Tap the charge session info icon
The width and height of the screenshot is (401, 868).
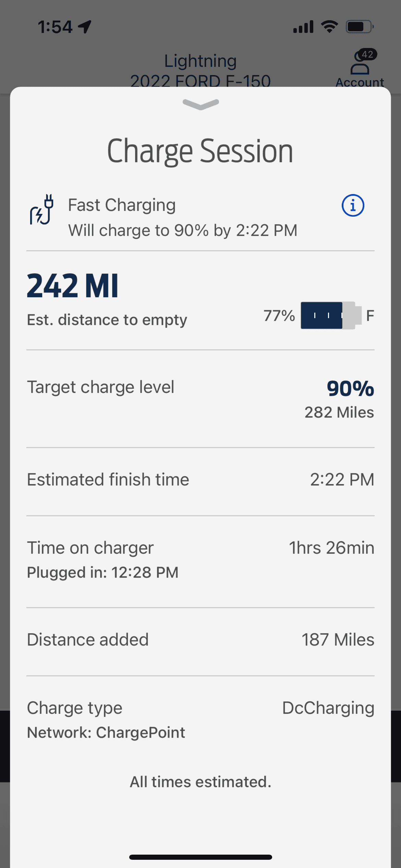[353, 206]
